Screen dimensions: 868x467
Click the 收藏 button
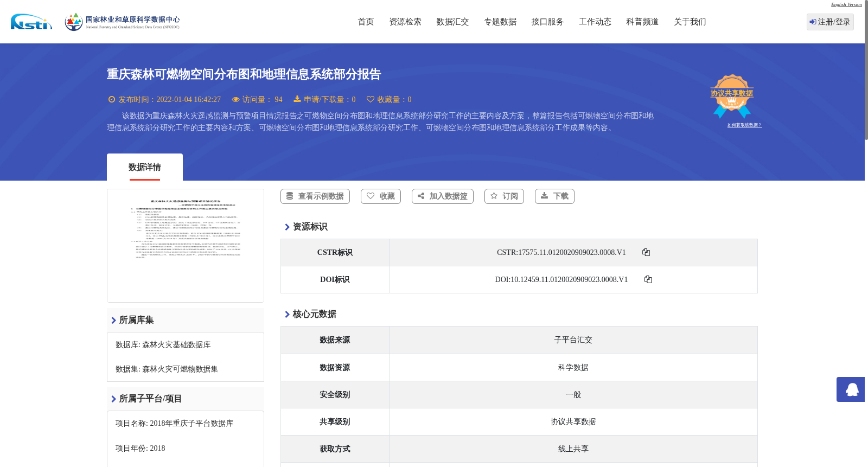click(381, 196)
